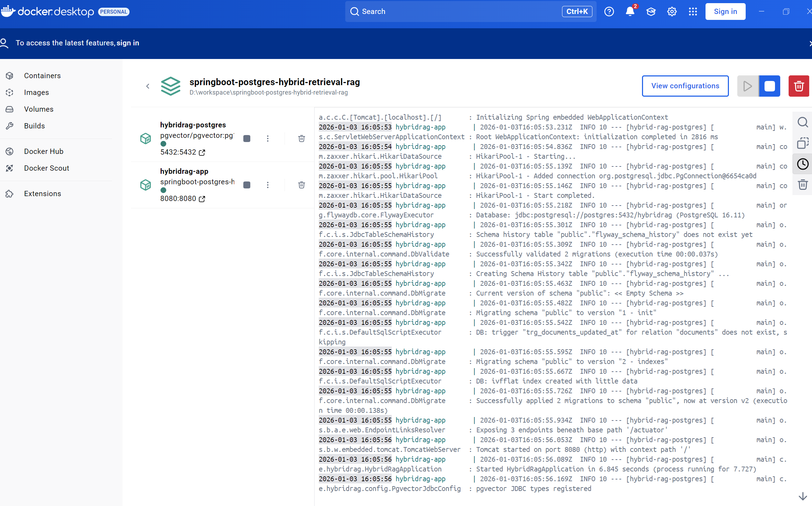Open the Docker Desktop settings gear

(x=672, y=11)
